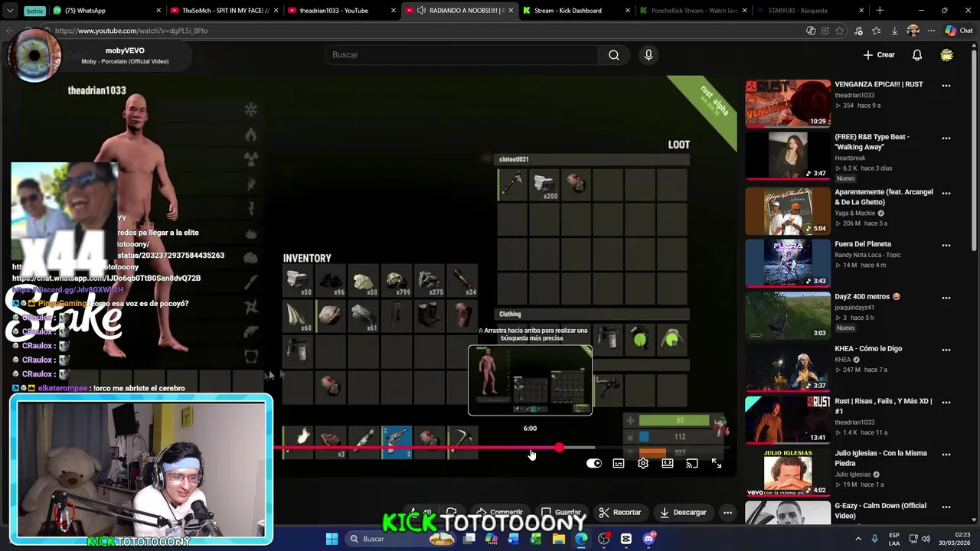980x551 pixels.
Task: Open G-Eazy Calm Down video title
Action: (x=880, y=510)
